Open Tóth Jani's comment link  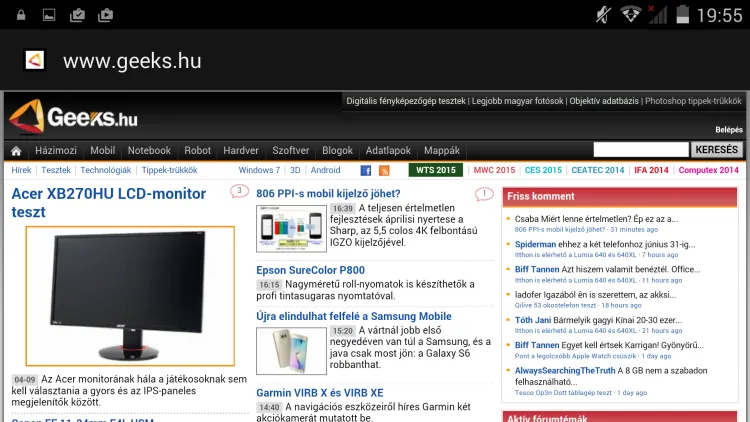pyautogui.click(x=598, y=320)
